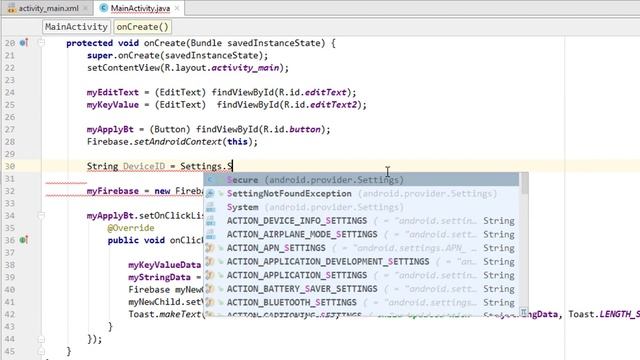Click the onCreate() breadcrumb
The image size is (640, 360).
pyautogui.click(x=142, y=27)
